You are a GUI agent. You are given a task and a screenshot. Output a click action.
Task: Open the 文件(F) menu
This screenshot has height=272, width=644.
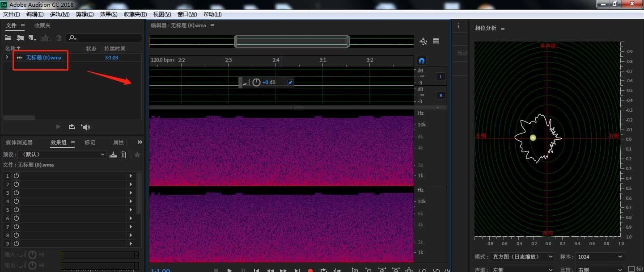coord(12,14)
